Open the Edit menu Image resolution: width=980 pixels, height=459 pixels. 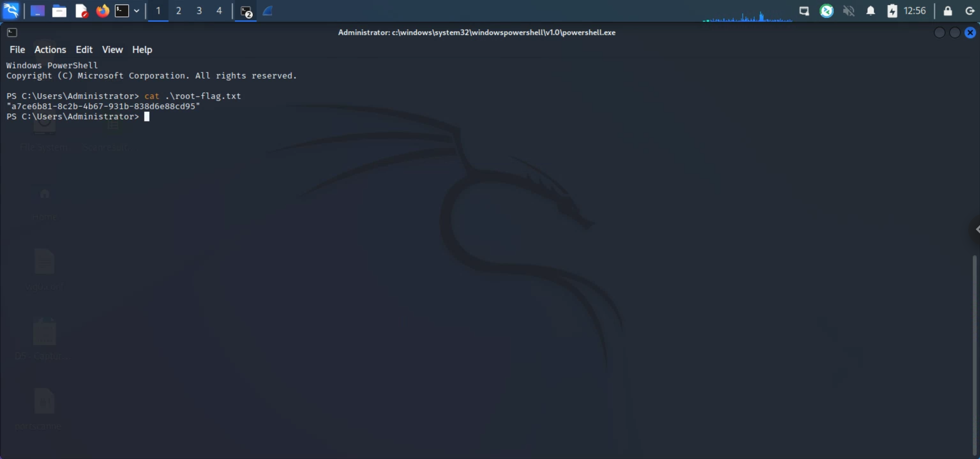pyautogui.click(x=84, y=50)
